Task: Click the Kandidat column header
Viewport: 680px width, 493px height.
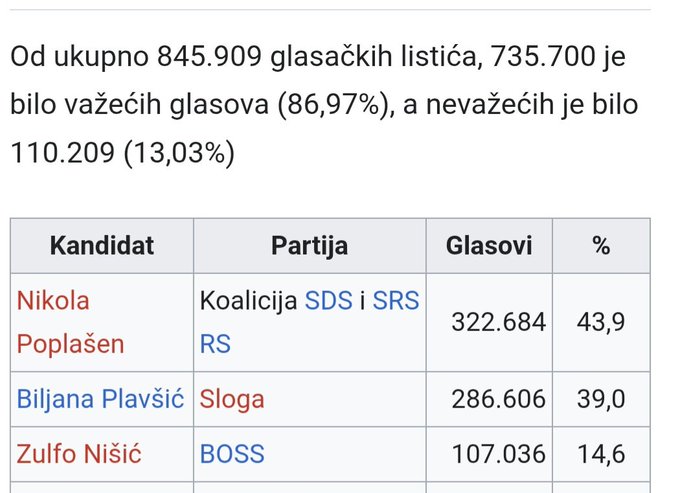Action: click(102, 245)
